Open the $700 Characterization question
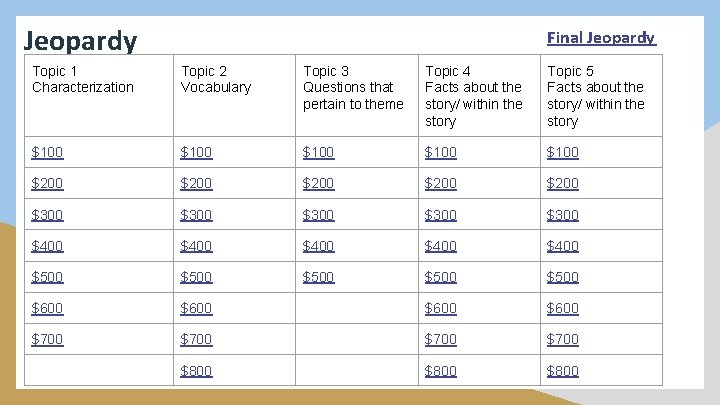This screenshot has width=720, height=405. (x=47, y=339)
